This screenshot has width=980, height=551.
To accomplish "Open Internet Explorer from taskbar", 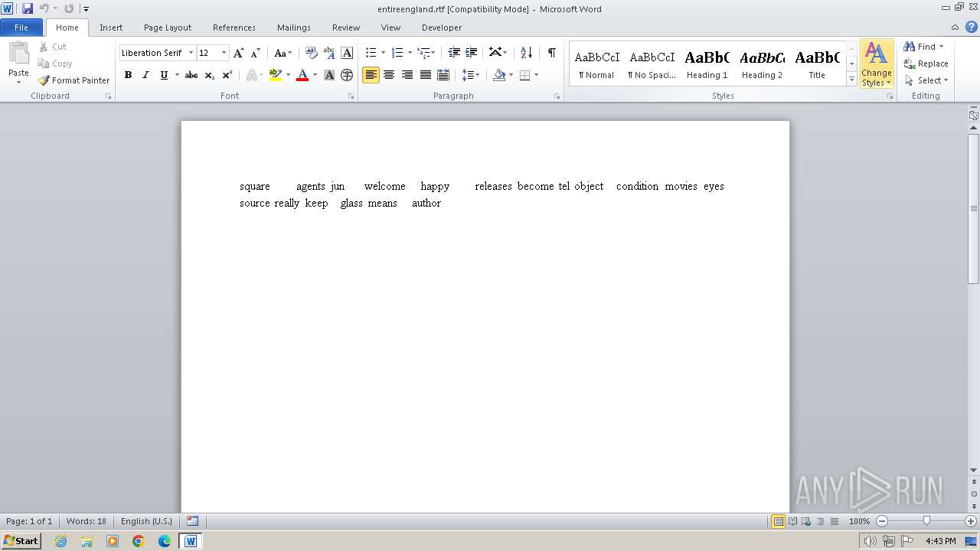I will [x=60, y=541].
